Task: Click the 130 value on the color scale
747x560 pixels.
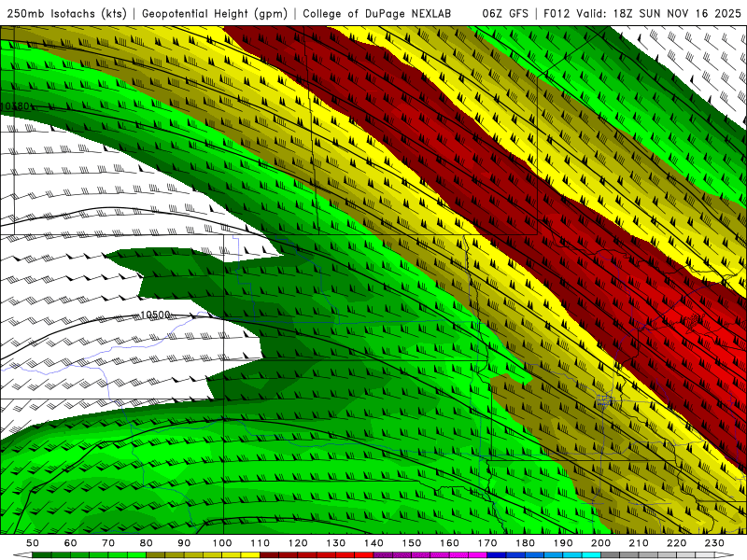Action: pyautogui.click(x=336, y=543)
